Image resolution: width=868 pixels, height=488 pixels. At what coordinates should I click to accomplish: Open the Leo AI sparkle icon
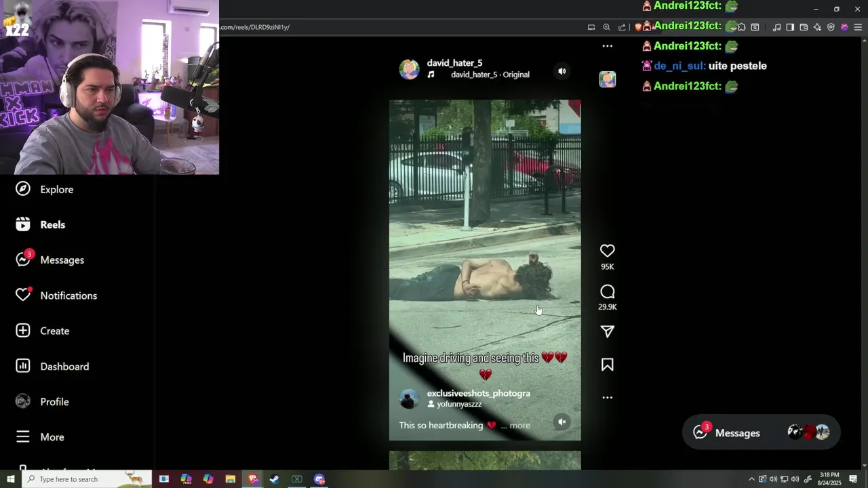(x=817, y=27)
